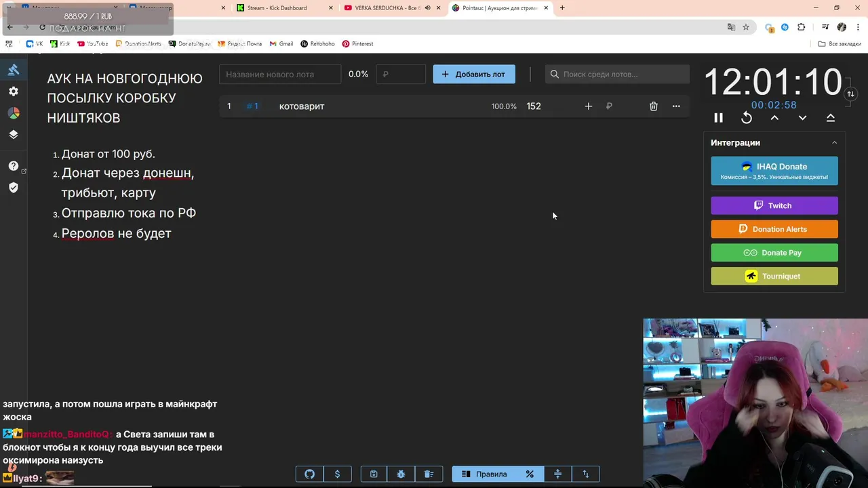Open the browser extensions puzzle icon
868x488 pixels.
(x=802, y=27)
